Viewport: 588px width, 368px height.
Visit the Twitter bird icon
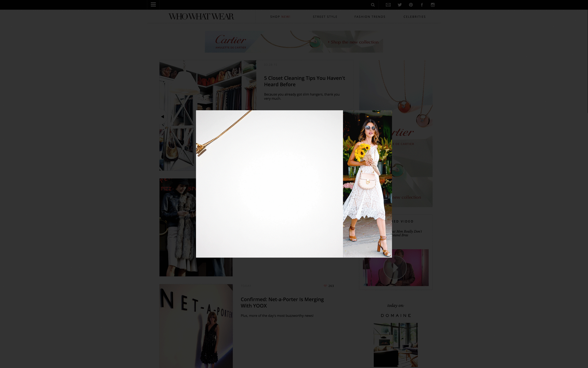(400, 5)
